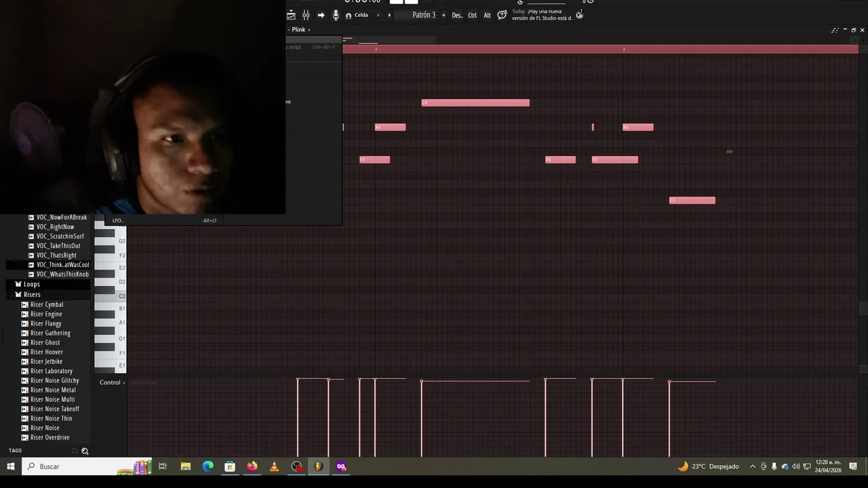Select the Riser Noise Takeoff sample
The height and width of the screenshot is (488, 868).
(51, 409)
